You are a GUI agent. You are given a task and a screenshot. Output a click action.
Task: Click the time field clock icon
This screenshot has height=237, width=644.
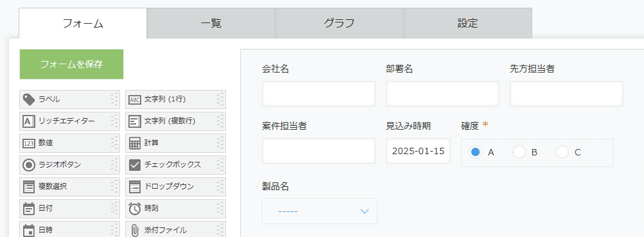coord(135,209)
